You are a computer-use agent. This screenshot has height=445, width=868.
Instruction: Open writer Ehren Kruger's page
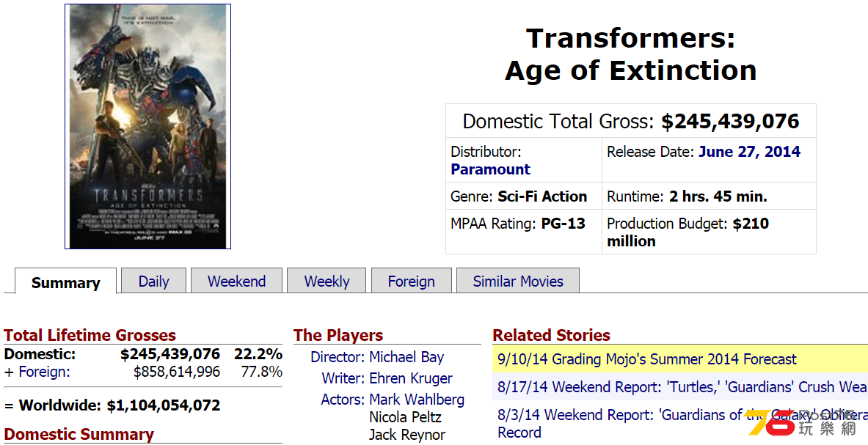tap(411, 378)
